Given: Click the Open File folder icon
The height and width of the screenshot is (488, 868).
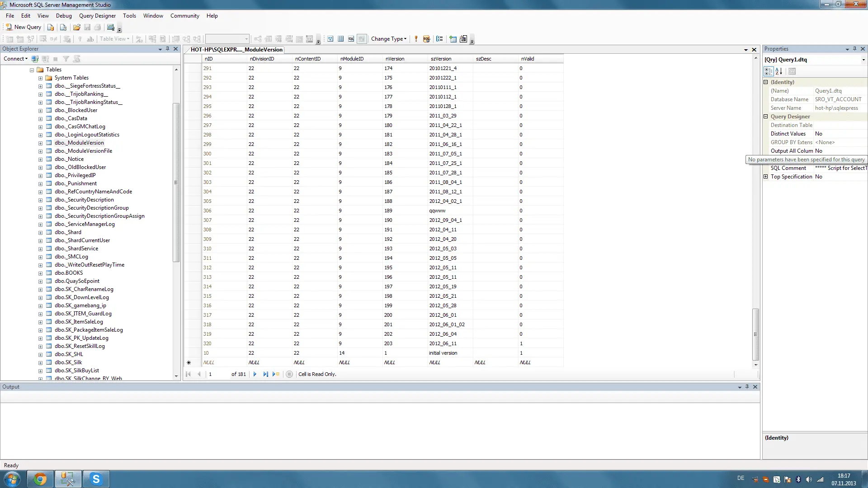Looking at the screenshot, I should click(77, 27).
